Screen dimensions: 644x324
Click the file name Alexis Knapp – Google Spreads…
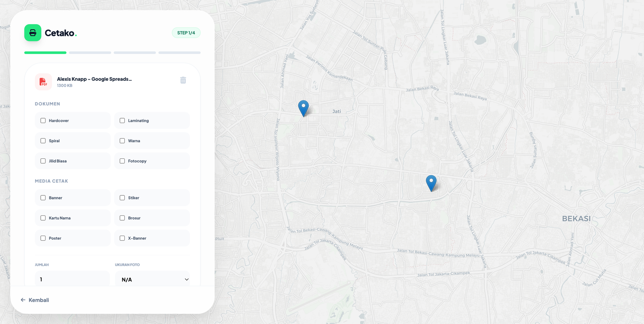tap(94, 79)
